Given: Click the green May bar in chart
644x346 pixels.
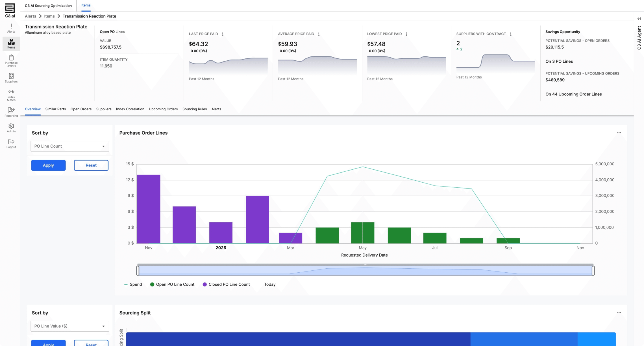Looking at the screenshot, I should click(363, 233).
